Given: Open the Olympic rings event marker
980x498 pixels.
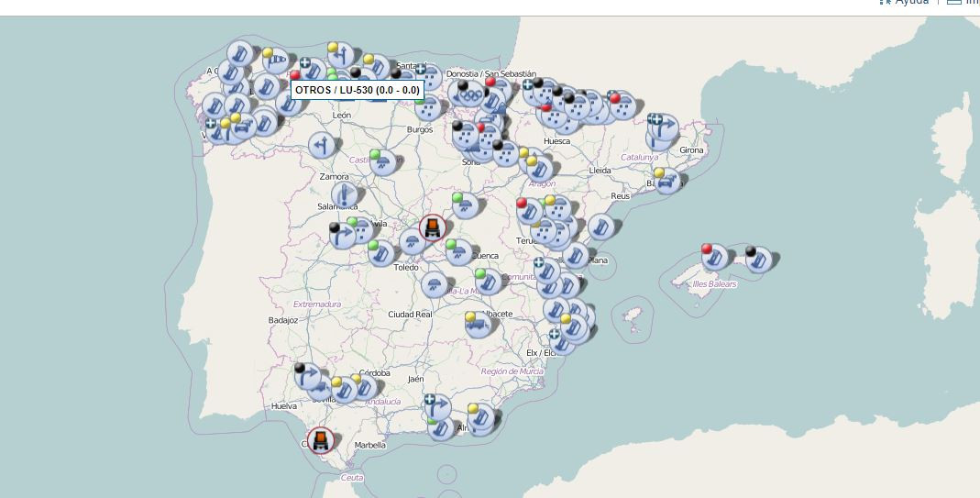Looking at the screenshot, I should 470,93.
